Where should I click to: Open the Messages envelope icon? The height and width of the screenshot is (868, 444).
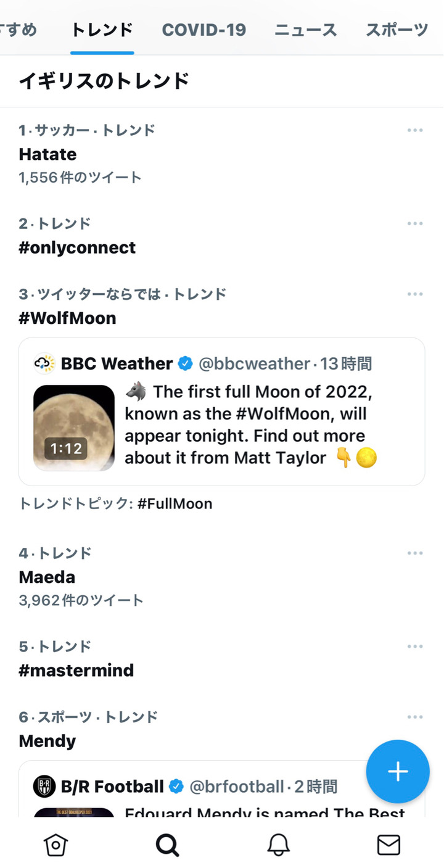coord(388,845)
